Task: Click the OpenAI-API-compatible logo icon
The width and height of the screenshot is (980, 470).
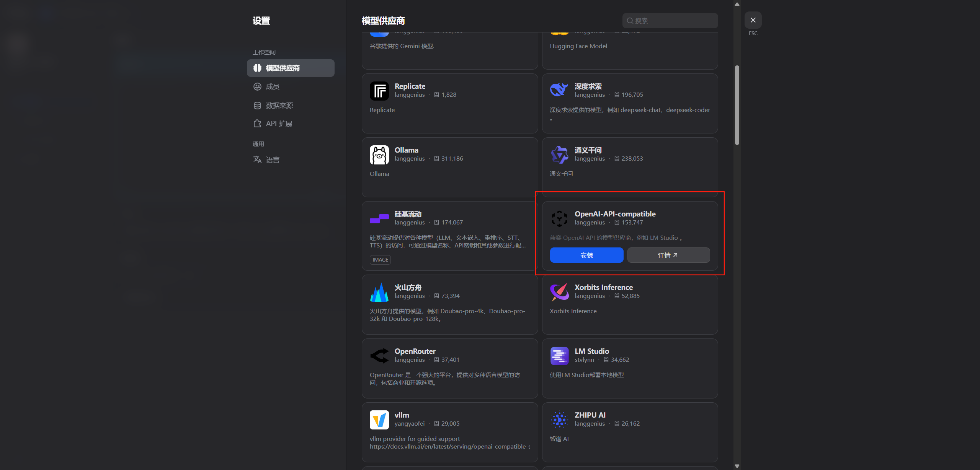Action: click(x=559, y=219)
